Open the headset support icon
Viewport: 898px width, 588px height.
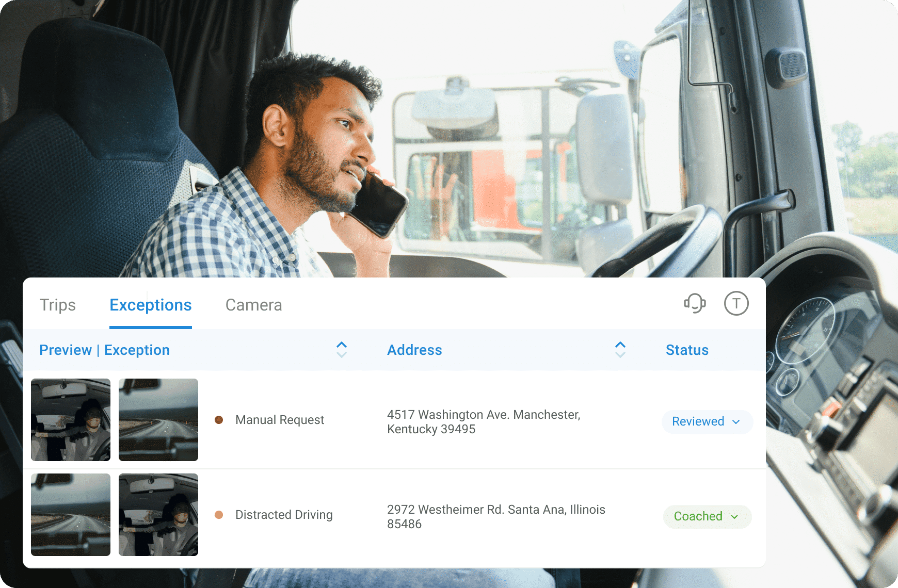click(695, 303)
